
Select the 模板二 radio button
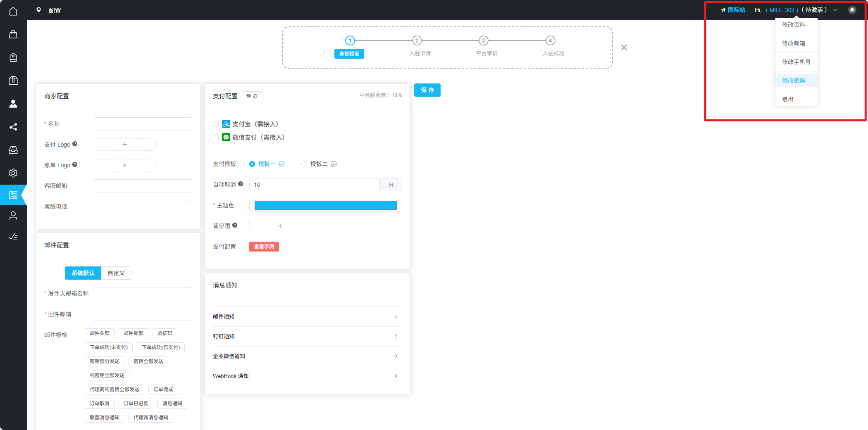(304, 164)
